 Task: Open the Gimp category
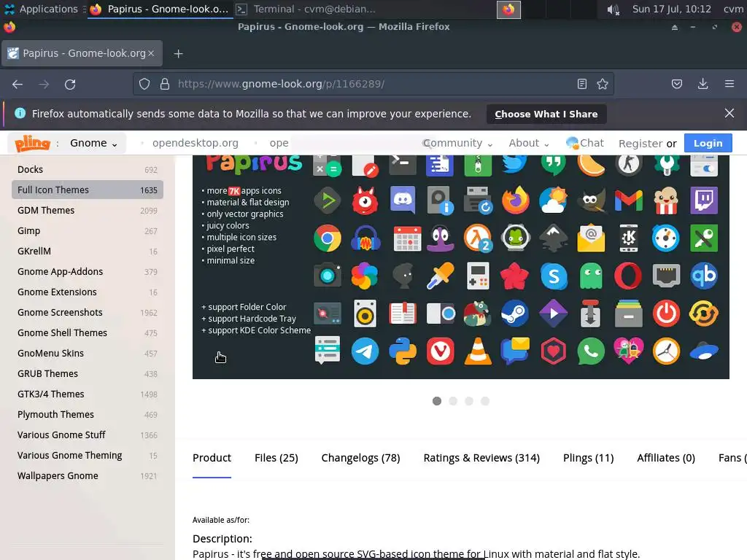[x=88, y=231]
